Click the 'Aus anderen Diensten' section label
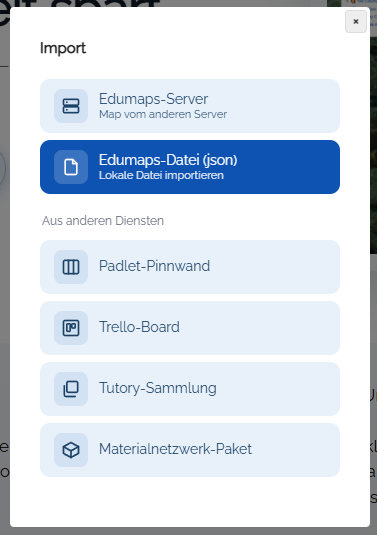 click(103, 221)
